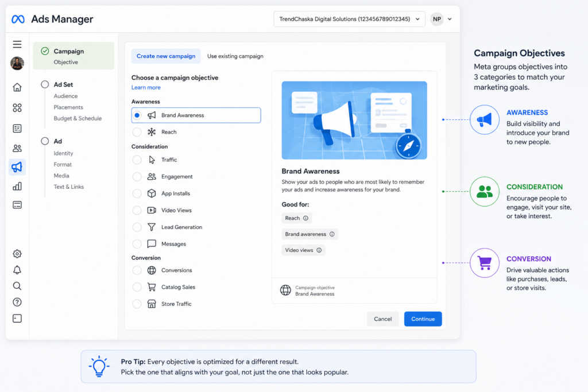Select the Store Traffic radio button
The width and height of the screenshot is (588, 392).
point(137,304)
